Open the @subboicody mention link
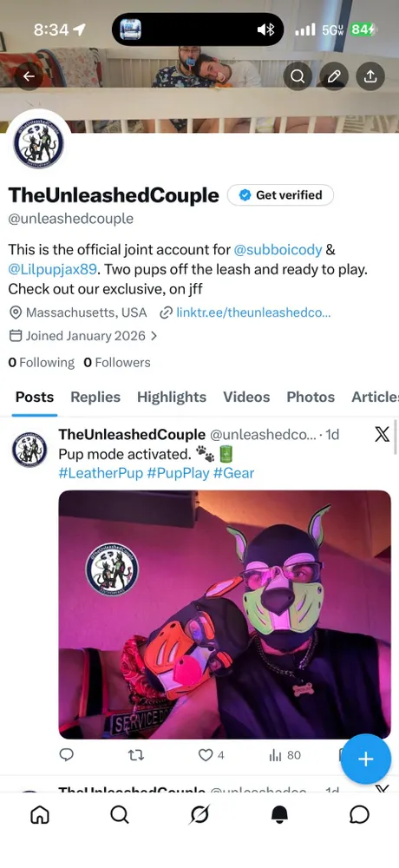 coord(278,250)
